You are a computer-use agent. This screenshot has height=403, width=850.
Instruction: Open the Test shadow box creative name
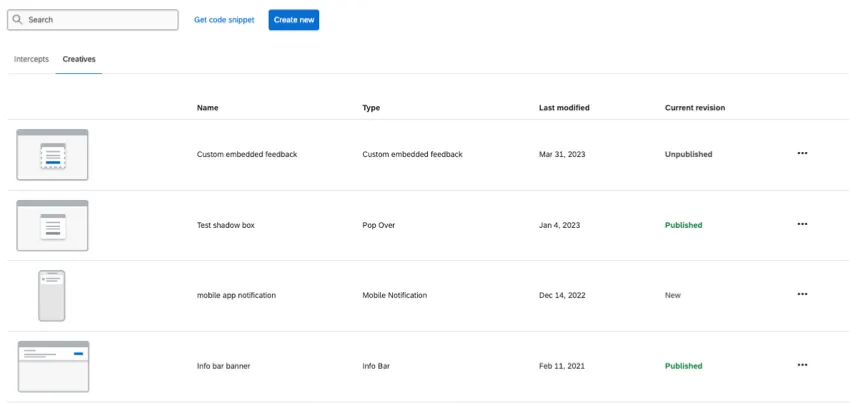click(226, 226)
